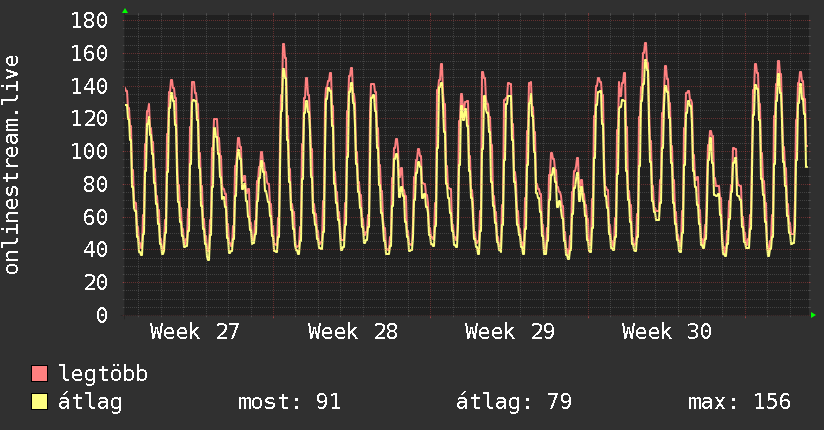Select the Week 30 axis label
The image size is (824, 430).
pos(667,332)
